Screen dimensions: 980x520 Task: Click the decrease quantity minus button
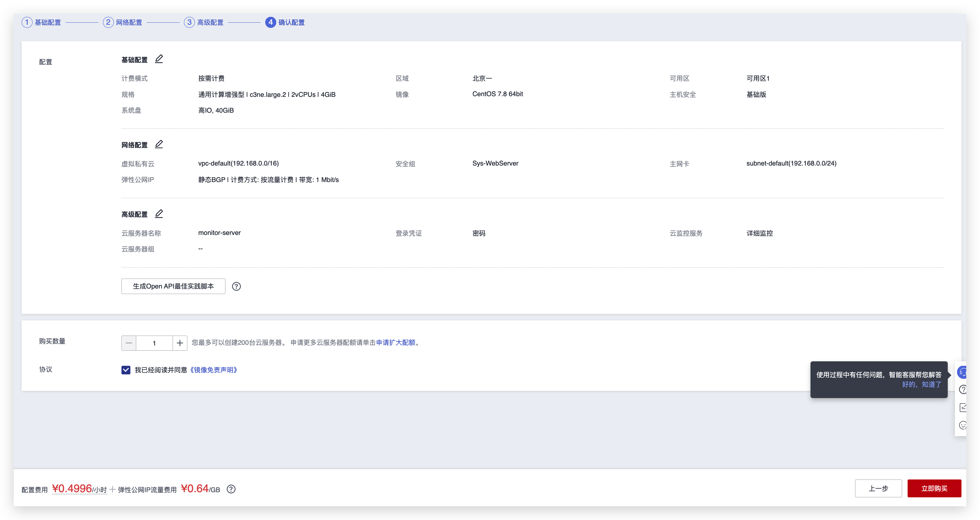click(129, 343)
